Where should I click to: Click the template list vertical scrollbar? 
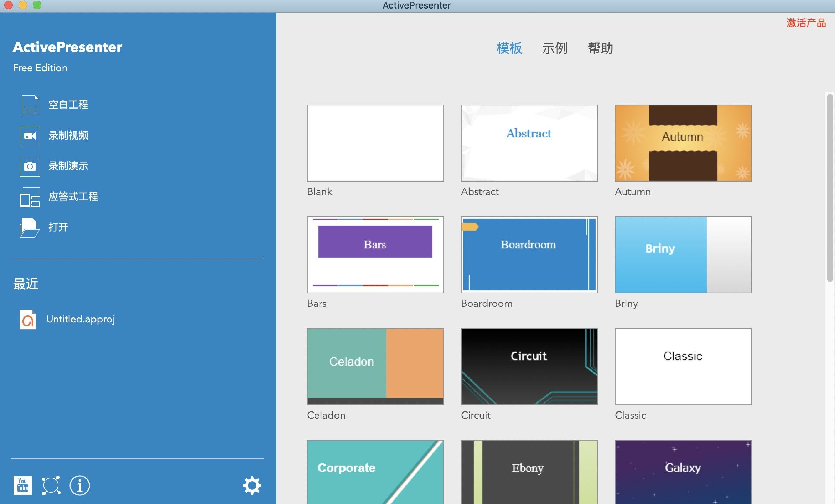coord(830,188)
